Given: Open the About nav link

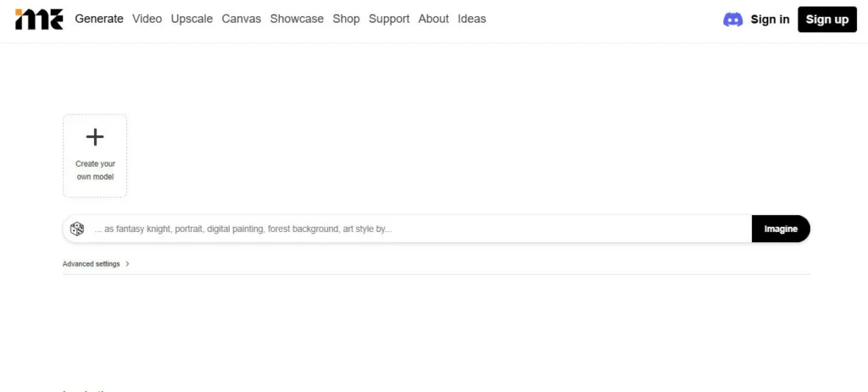Looking at the screenshot, I should point(433,19).
